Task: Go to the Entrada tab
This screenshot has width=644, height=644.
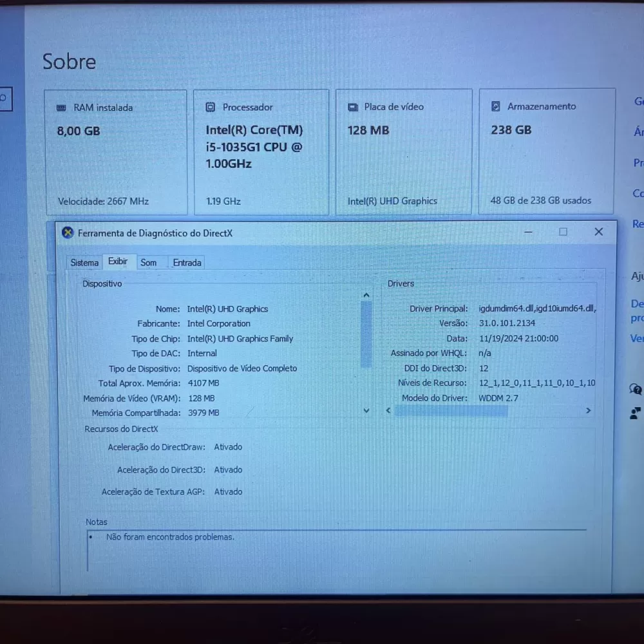Action: [187, 263]
